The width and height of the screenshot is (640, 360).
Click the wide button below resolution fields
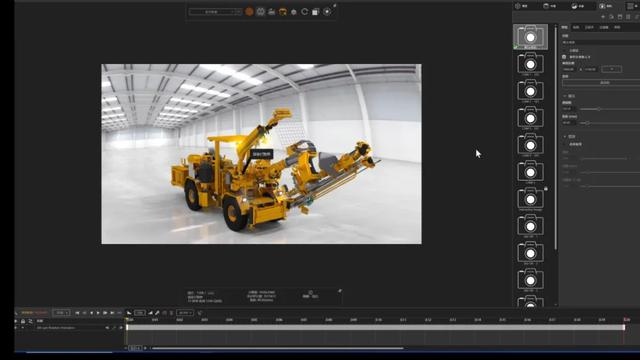click(x=601, y=82)
